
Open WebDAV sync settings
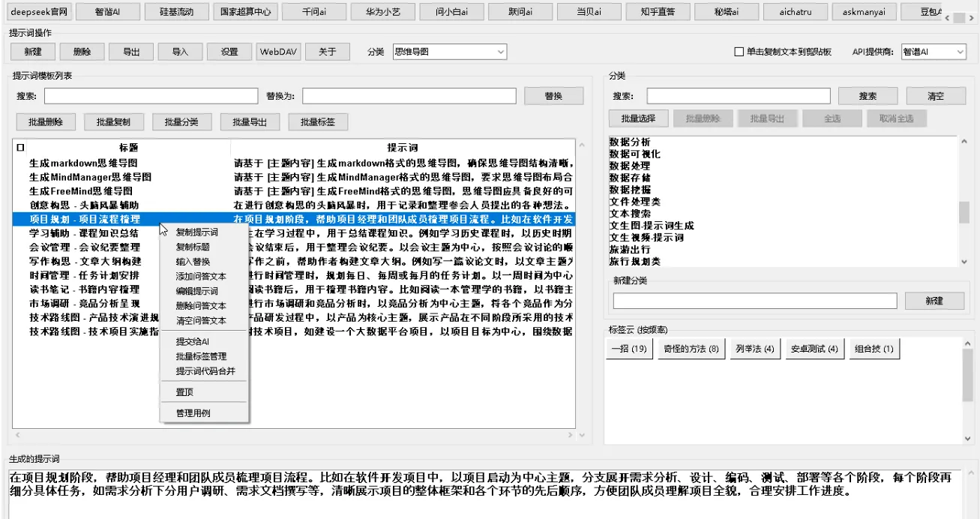click(278, 52)
